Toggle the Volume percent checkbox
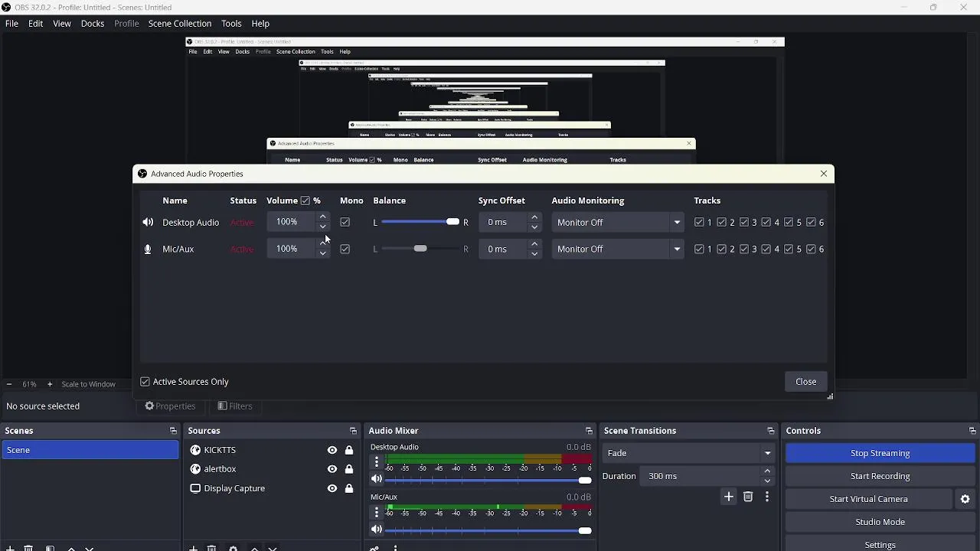Viewport: 980px width, 551px height. 305,201
